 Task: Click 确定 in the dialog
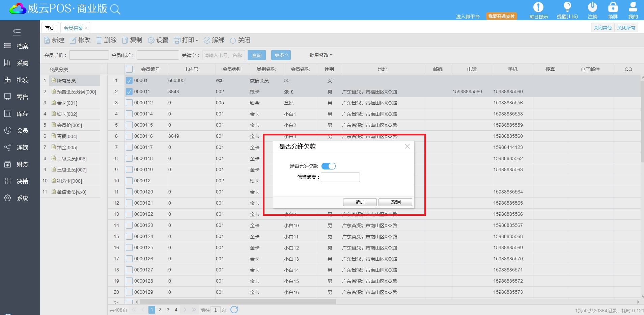click(x=360, y=202)
